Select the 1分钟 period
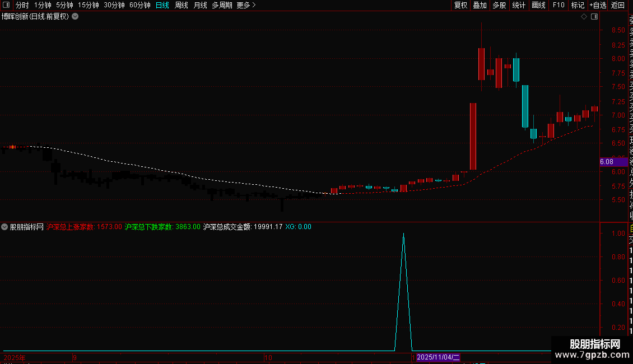 [x=43, y=5]
